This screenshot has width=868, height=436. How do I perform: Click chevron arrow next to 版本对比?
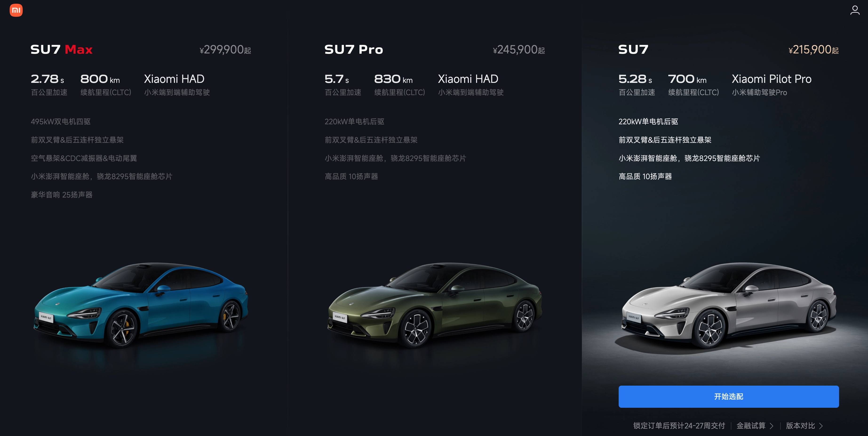click(x=821, y=426)
